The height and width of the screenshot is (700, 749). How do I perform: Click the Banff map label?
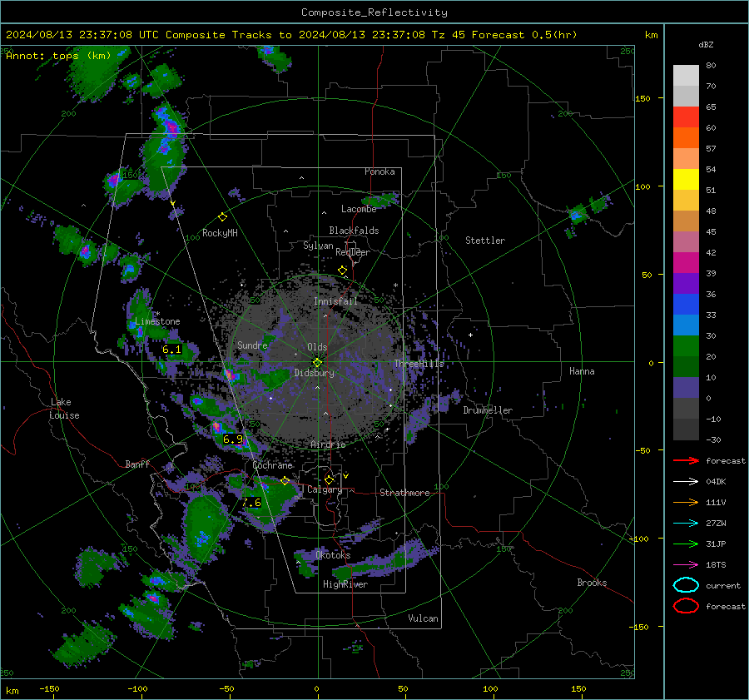[137, 464]
